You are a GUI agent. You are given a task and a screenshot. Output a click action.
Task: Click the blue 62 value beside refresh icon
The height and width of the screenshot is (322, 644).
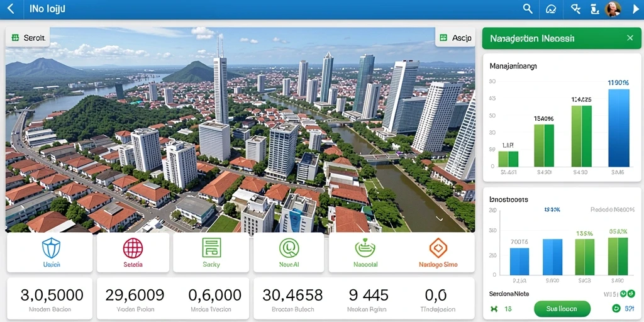629,309
